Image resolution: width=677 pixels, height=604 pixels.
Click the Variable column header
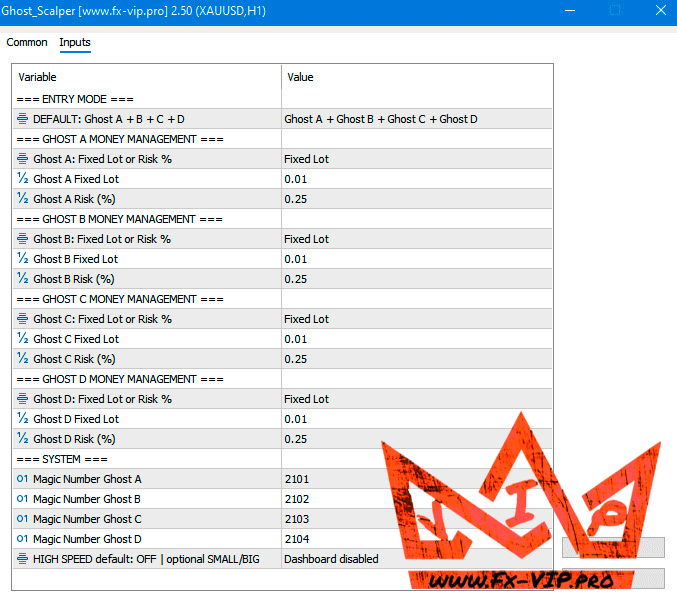pyautogui.click(x=147, y=77)
